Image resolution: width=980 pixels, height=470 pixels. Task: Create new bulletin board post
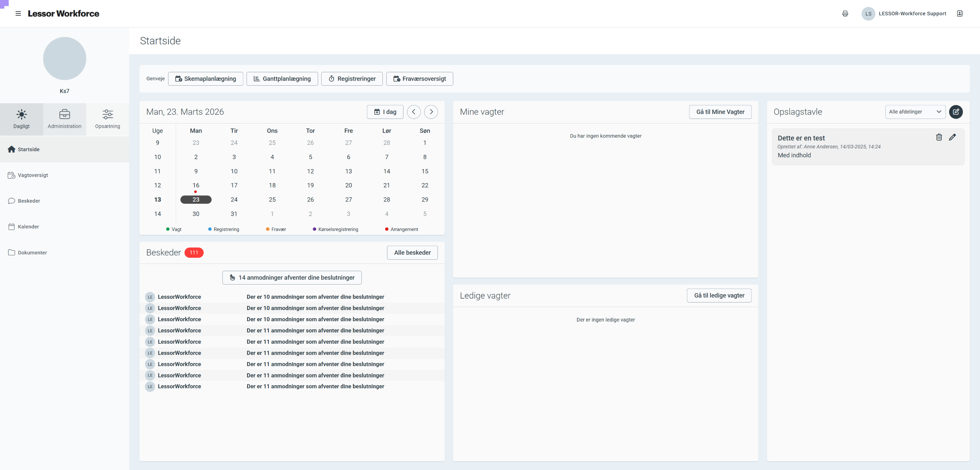(x=955, y=112)
